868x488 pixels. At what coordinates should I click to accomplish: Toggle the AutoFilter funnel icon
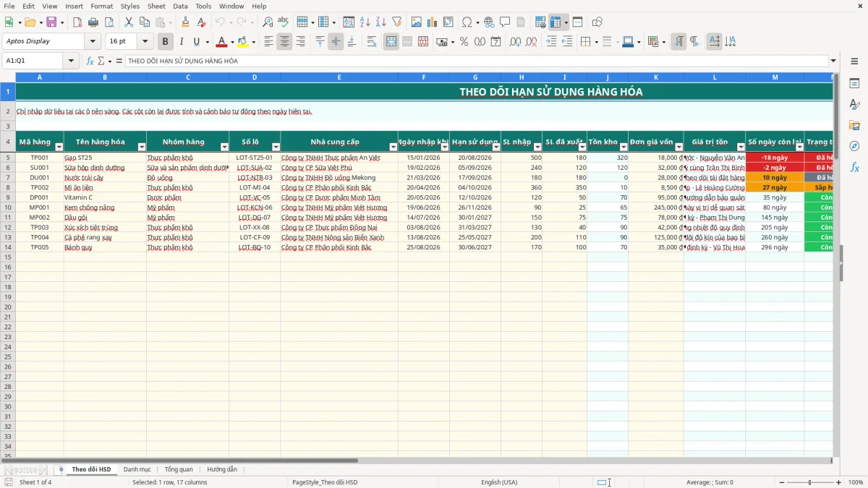[x=397, y=22]
